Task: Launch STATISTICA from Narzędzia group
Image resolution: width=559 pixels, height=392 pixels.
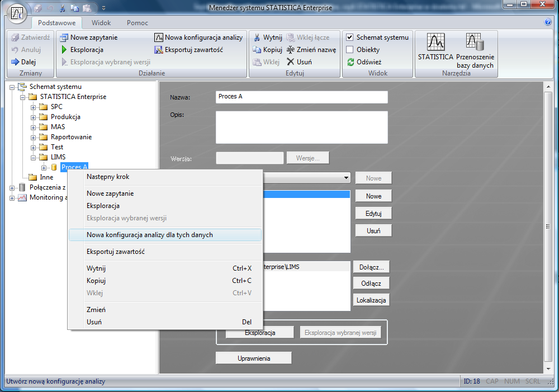Action: click(435, 47)
